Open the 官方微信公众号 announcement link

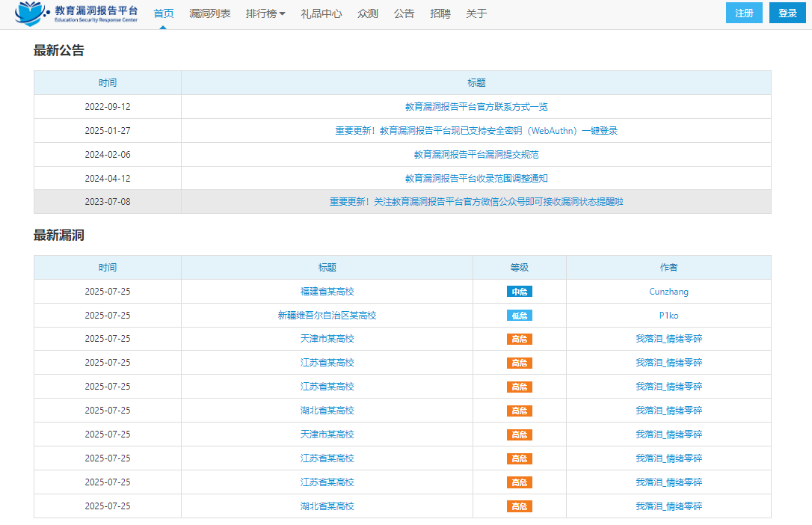tap(476, 201)
